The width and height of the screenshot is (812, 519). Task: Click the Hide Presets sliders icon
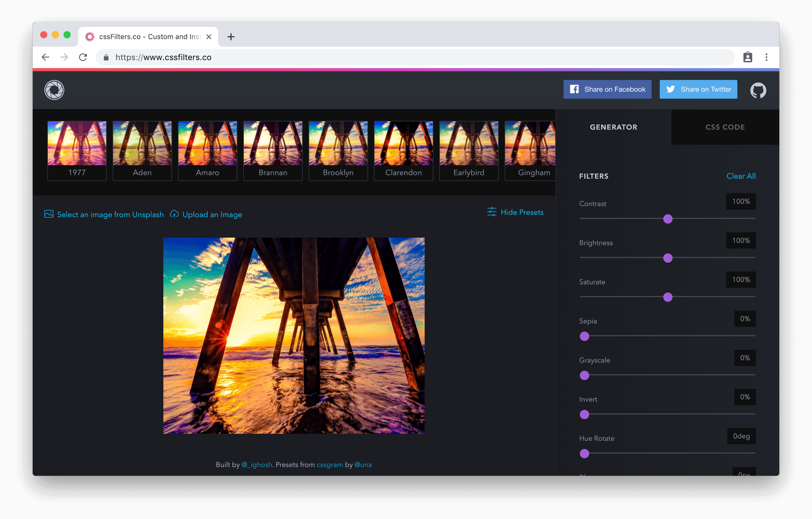[492, 212]
